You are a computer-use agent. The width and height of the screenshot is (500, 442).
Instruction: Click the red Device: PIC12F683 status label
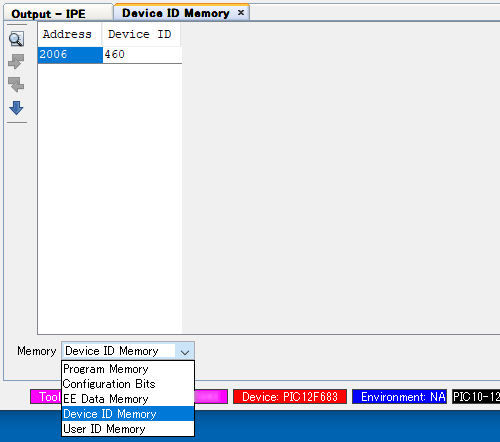pyautogui.click(x=290, y=397)
